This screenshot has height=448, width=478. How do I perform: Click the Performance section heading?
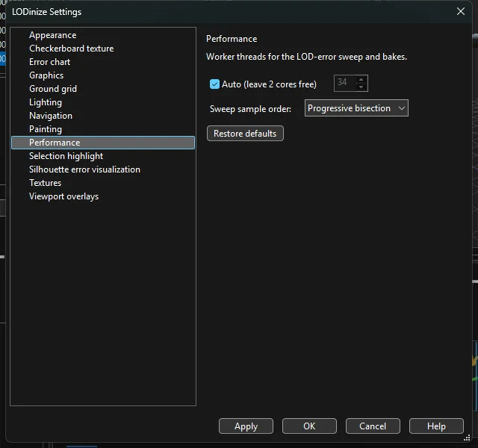232,39
